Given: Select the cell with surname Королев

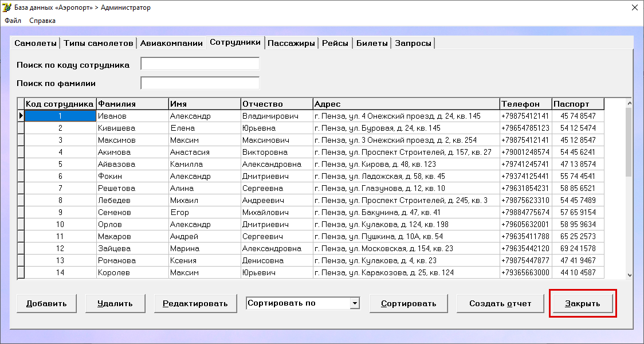Looking at the screenshot, I should [x=132, y=273].
